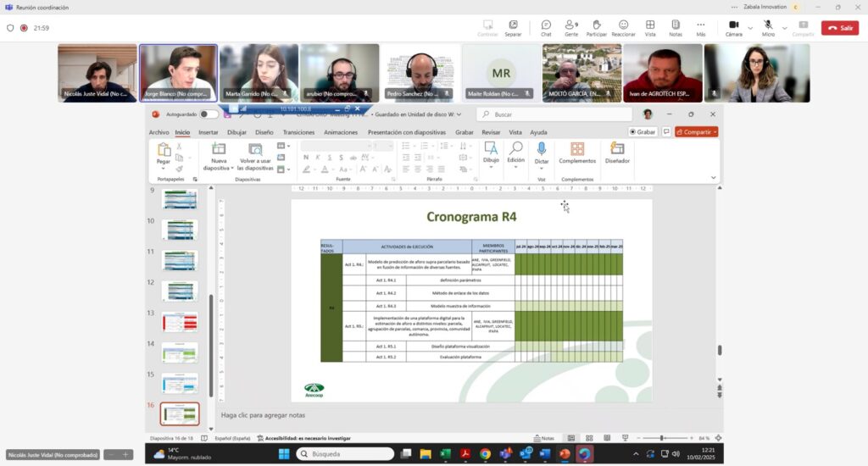This screenshot has width=868, height=466.
Task: Pick the text highlight color
Action: point(306,169)
